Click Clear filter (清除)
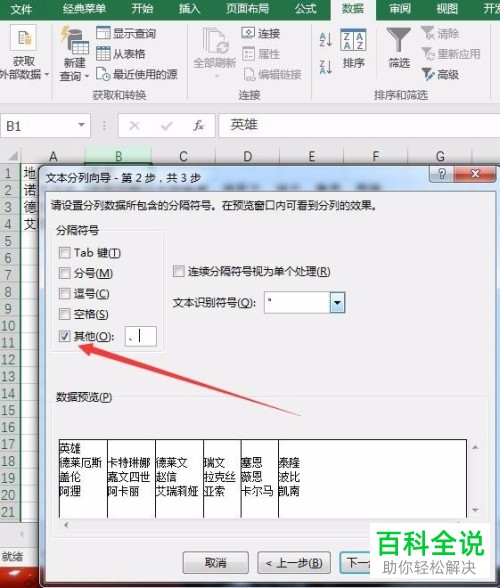The width and height of the screenshot is (500, 588). [440, 33]
